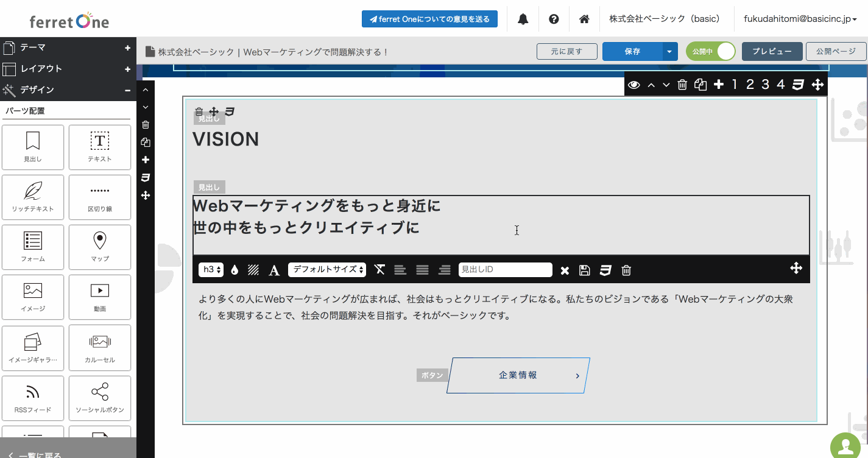
Task: Center-align the heading text
Action: pyautogui.click(x=422, y=270)
